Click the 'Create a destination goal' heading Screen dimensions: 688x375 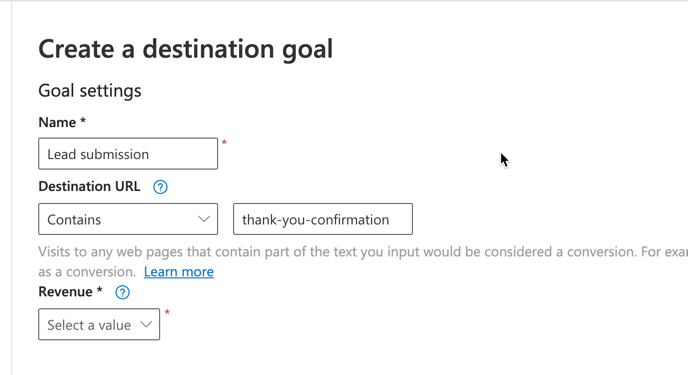(186, 49)
